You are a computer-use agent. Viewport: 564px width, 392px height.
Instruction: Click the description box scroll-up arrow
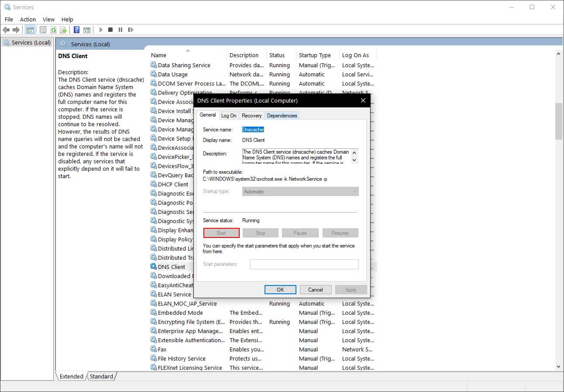(354, 152)
